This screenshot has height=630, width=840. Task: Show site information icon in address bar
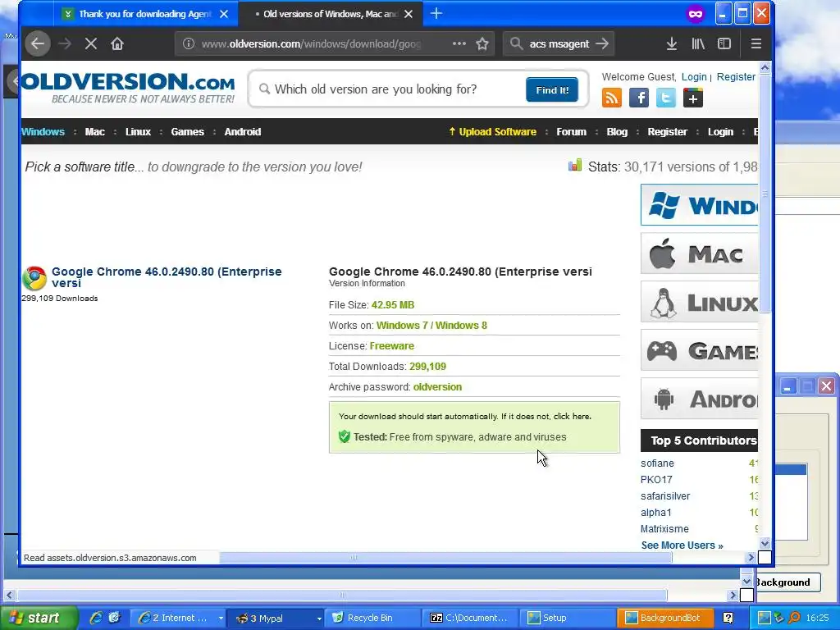(189, 44)
